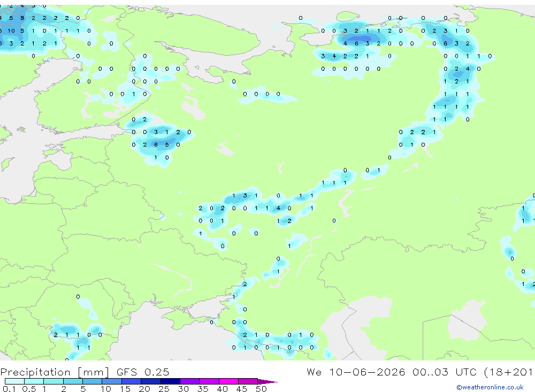The image size is (535, 392).
Task: Pick the 2–5 mm legend color swatch
Action: (73, 381)
